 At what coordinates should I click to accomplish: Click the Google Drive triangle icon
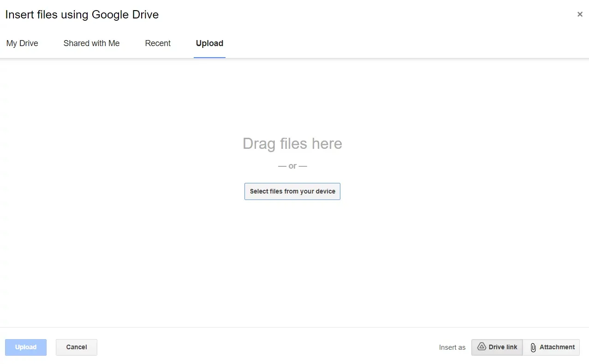[482, 347]
